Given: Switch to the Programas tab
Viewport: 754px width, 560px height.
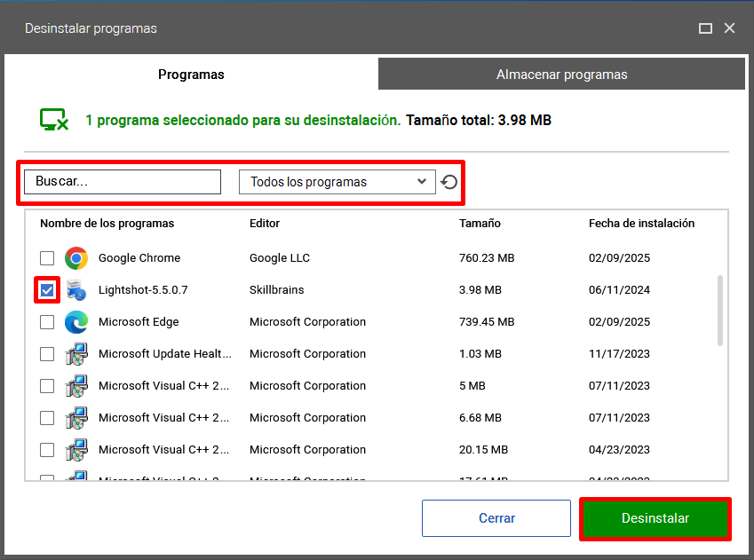Looking at the screenshot, I should 191,75.
